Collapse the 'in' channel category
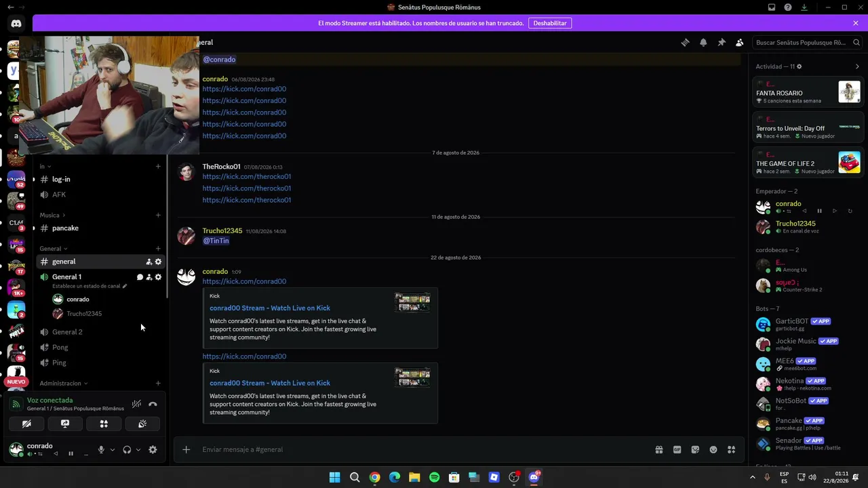This screenshot has height=488, width=868. click(45, 166)
